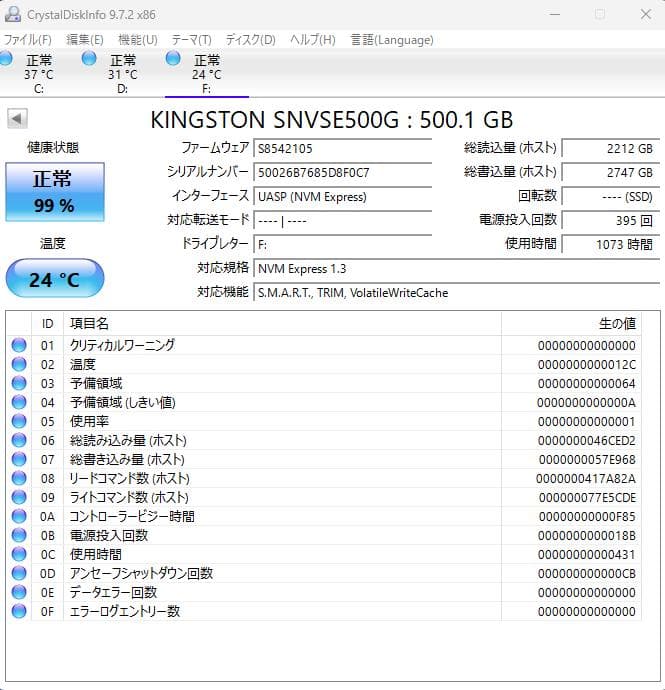Open the 言語(Language) menu
The image size is (665, 690).
point(392,40)
